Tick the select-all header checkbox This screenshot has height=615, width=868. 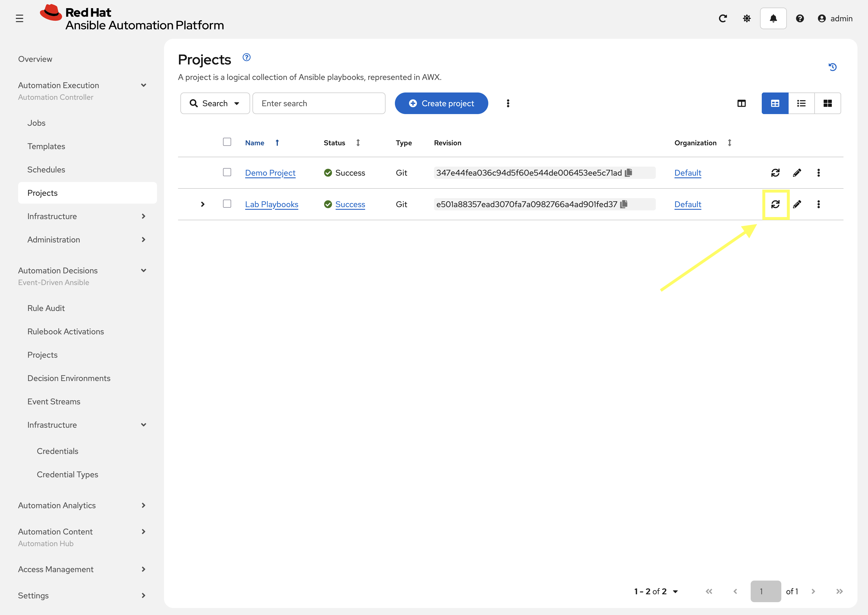tap(227, 142)
